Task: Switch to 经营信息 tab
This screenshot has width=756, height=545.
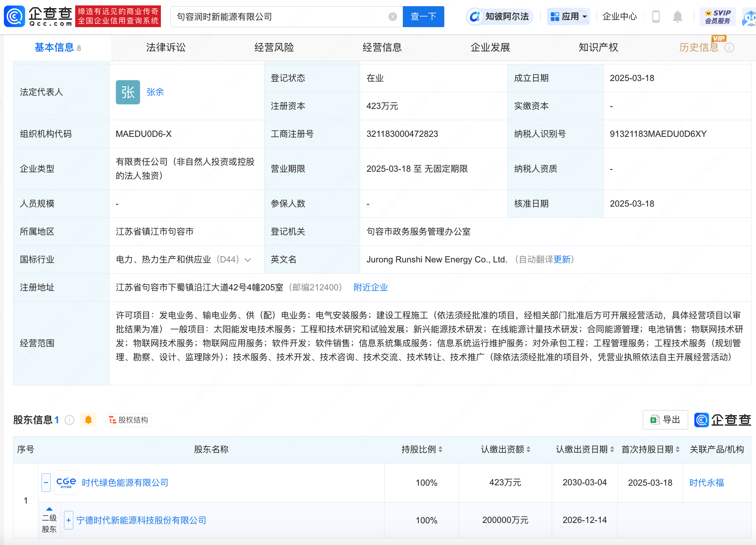Action: [x=382, y=48]
